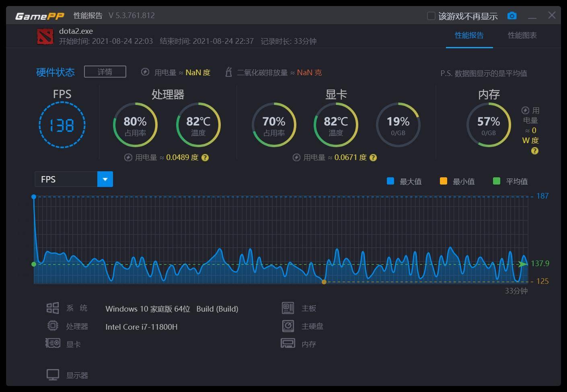
Task: Click the graphics card info icon
Action: 53,343
